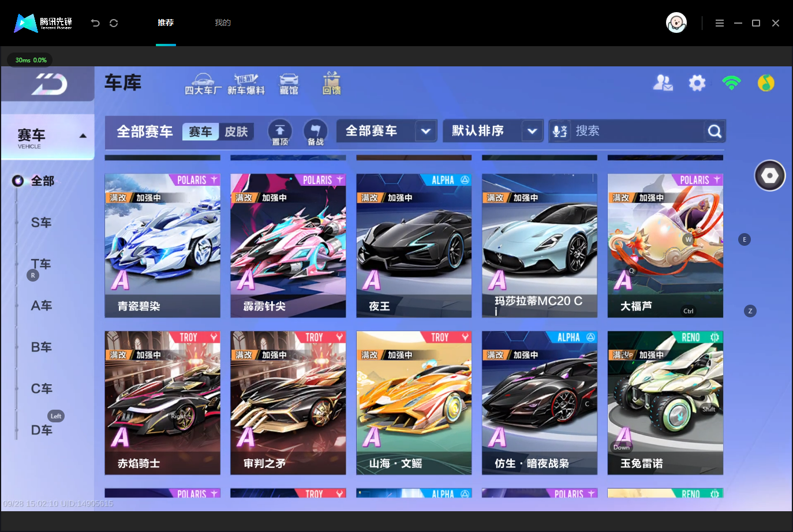Refresh the page with the reload icon
The width and height of the screenshot is (793, 532).
[114, 23]
